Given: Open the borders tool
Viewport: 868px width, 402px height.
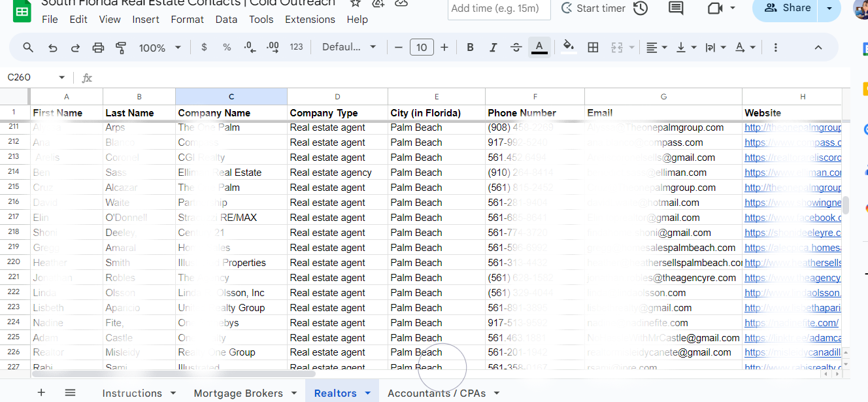Looking at the screenshot, I should click(593, 47).
